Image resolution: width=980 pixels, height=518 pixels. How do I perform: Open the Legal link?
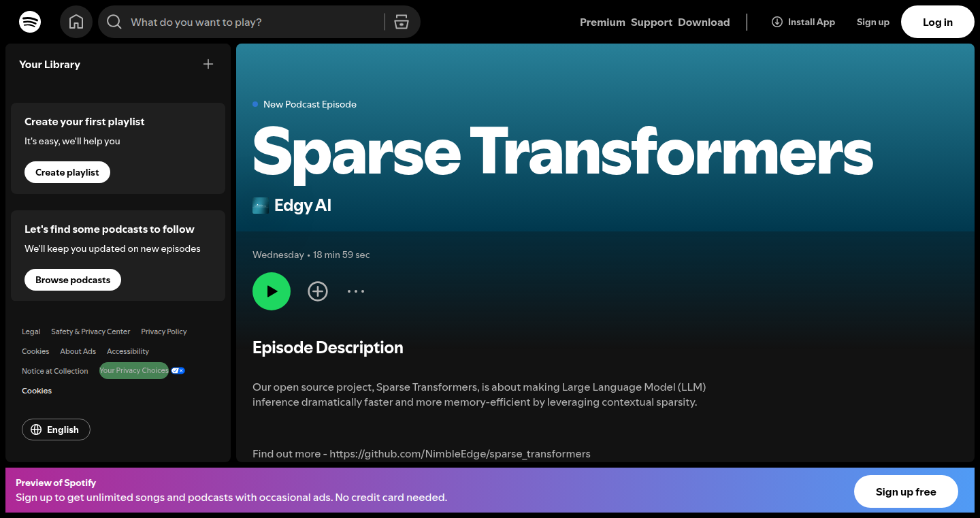(x=31, y=331)
